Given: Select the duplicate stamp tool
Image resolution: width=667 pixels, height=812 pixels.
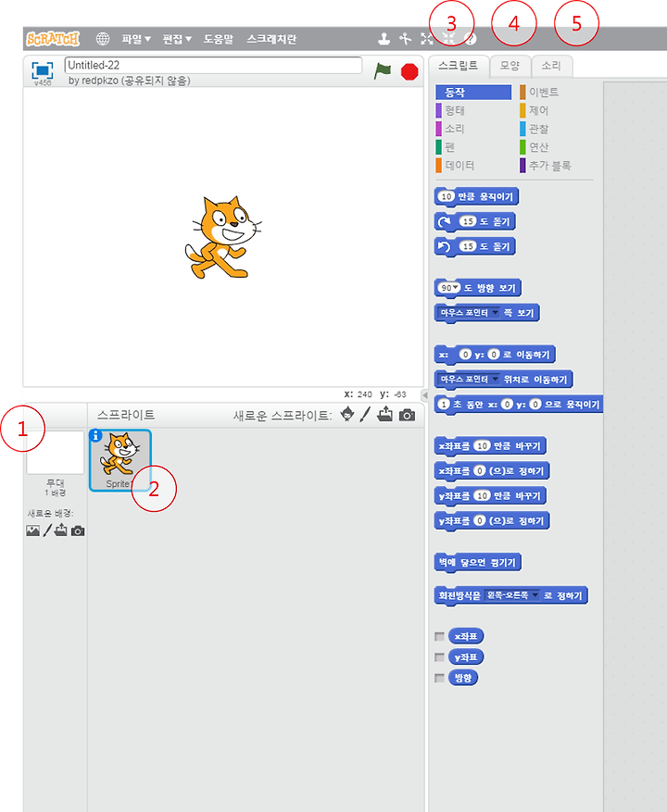Looking at the screenshot, I should point(384,38).
